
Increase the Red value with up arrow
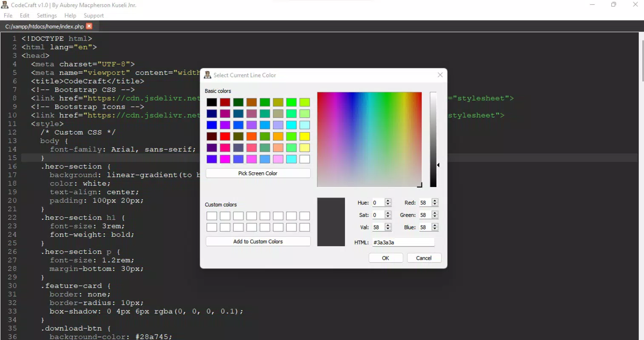click(435, 201)
